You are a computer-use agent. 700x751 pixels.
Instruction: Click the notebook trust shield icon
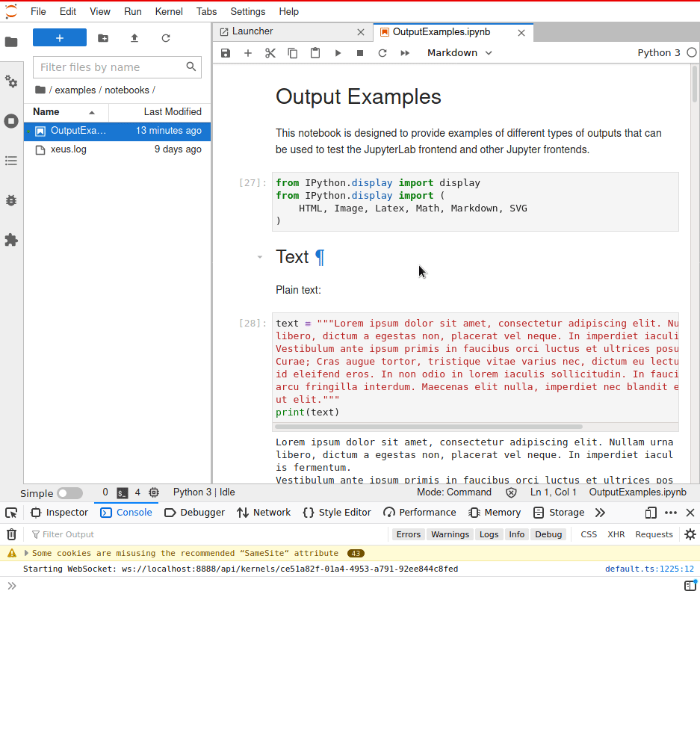point(511,492)
